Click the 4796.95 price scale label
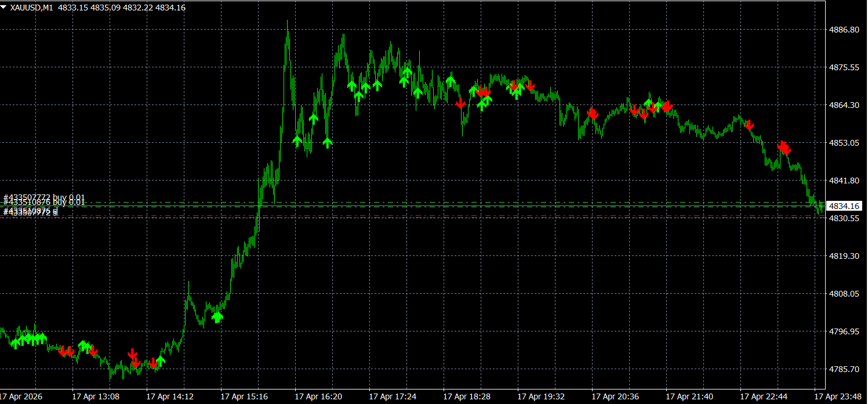Image resolution: width=868 pixels, height=404 pixels. tap(844, 331)
